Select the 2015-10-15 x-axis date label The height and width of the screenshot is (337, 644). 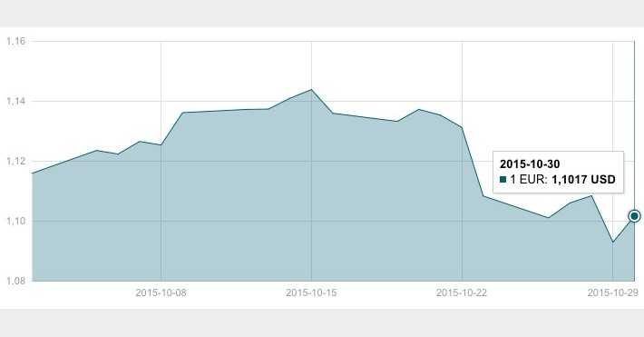[x=311, y=292]
